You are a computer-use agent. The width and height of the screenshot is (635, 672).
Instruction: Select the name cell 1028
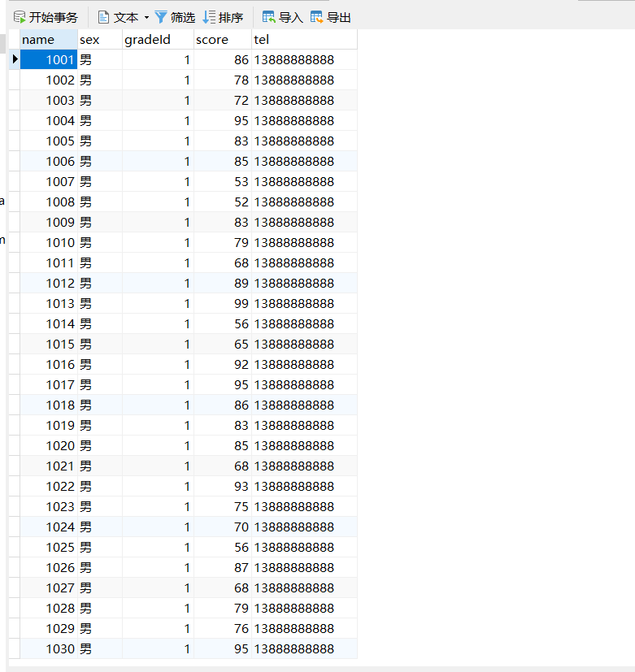coord(49,608)
